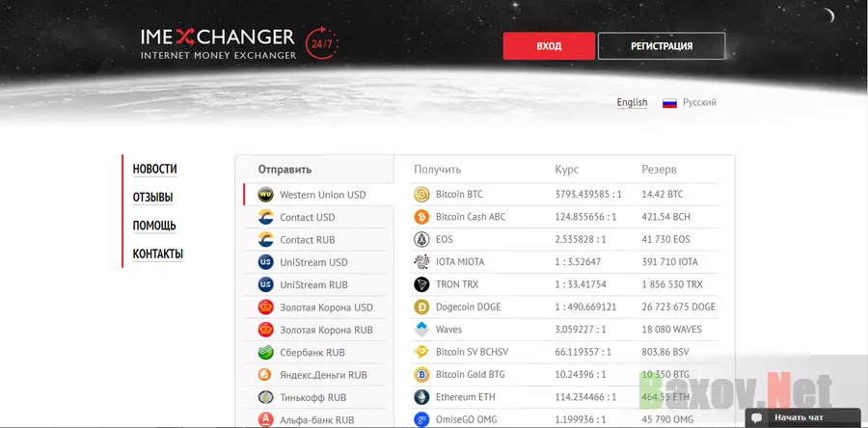The width and height of the screenshot is (868, 428).
Task: Click the Russian flag icon
Action: (670, 103)
